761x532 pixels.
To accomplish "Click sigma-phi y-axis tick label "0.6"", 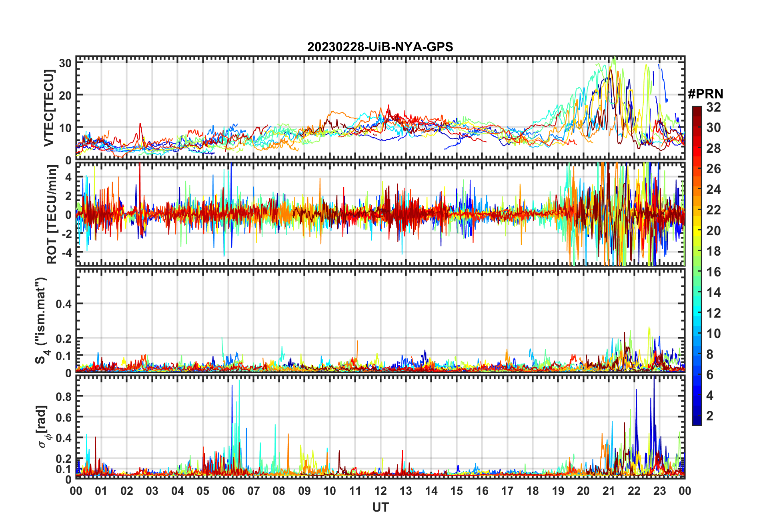I will point(64,417).
